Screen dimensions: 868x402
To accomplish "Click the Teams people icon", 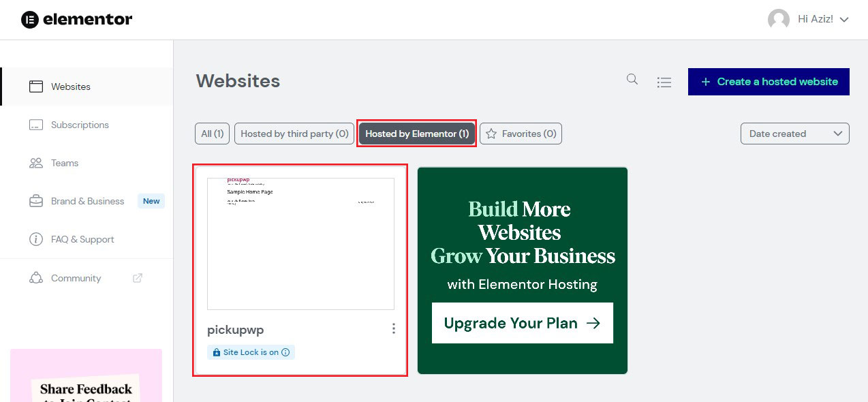I will (36, 163).
